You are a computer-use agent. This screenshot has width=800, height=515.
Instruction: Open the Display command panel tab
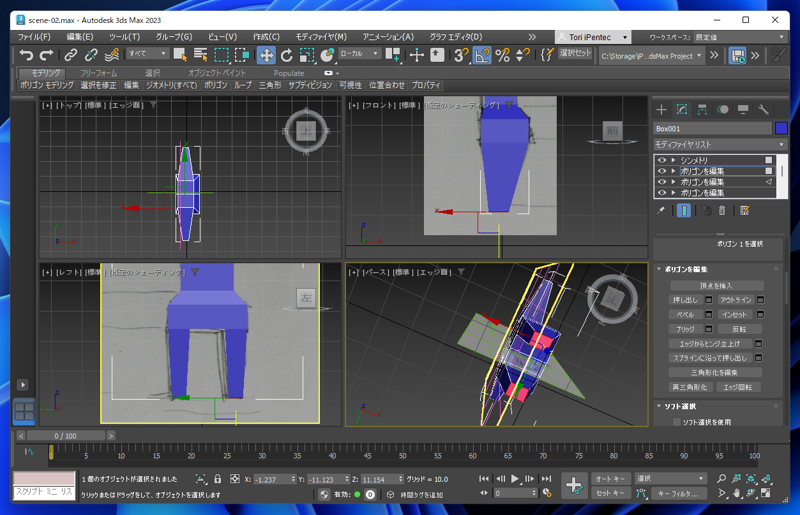(743, 109)
